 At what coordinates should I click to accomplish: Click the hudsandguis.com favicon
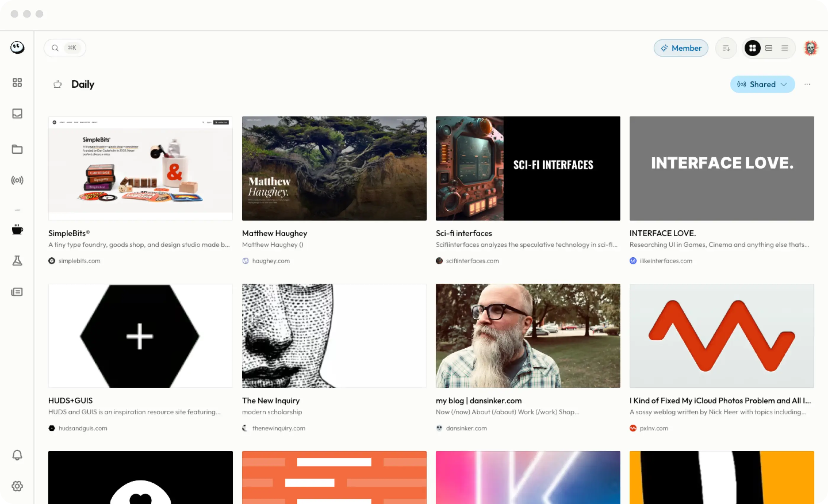[x=52, y=428]
